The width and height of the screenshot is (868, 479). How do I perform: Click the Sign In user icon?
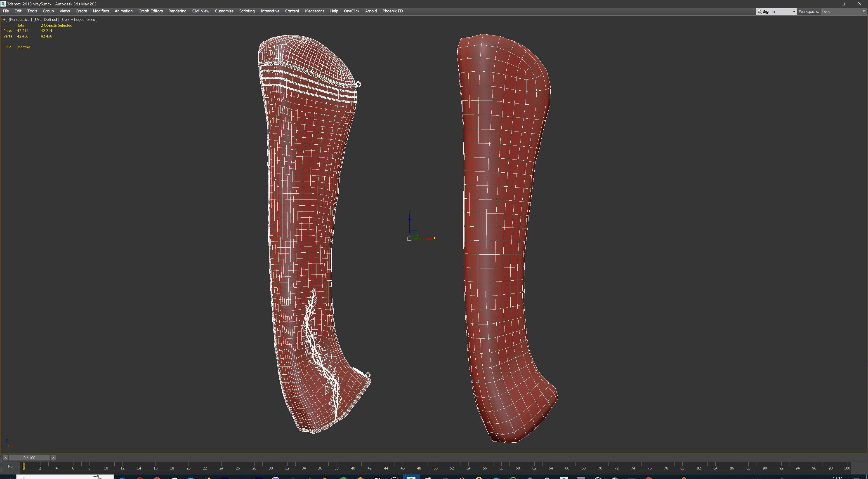pos(759,12)
